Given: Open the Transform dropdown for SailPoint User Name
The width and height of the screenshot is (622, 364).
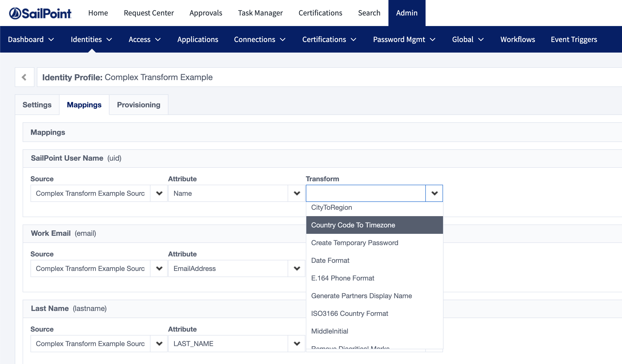Looking at the screenshot, I should 434,193.
